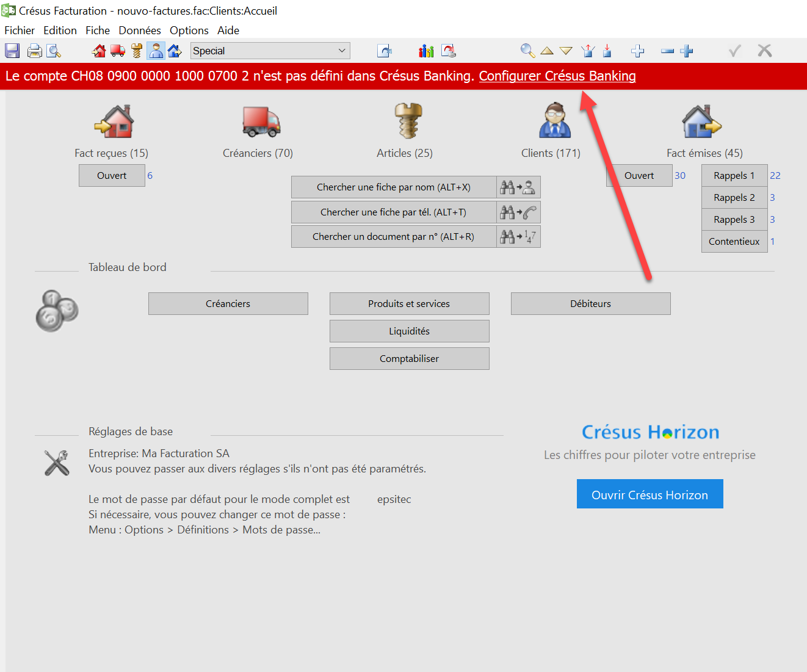This screenshot has width=807, height=672.
Task: Switch to issued invoices via toolbar blue house icon
Action: [x=175, y=51]
